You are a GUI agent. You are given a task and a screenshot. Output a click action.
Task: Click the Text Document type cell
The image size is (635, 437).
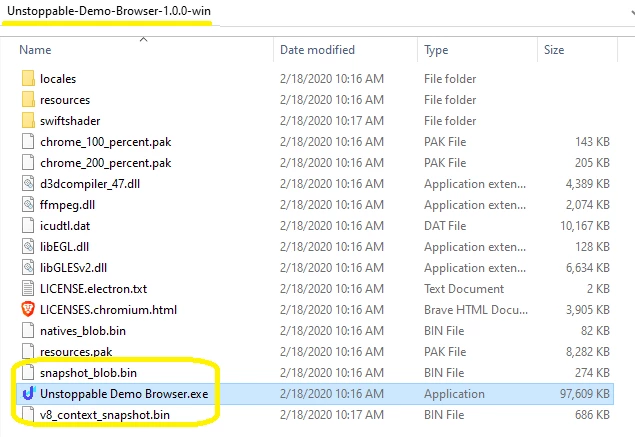coord(464,289)
